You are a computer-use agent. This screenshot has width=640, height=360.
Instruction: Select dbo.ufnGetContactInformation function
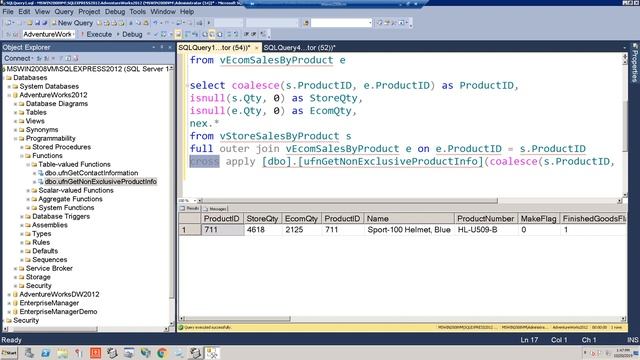[91, 173]
